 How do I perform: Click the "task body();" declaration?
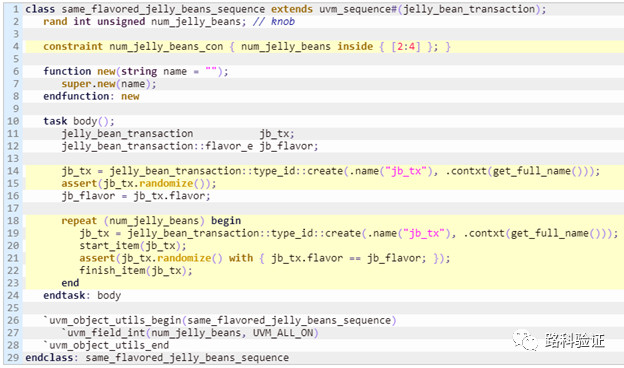pos(79,121)
